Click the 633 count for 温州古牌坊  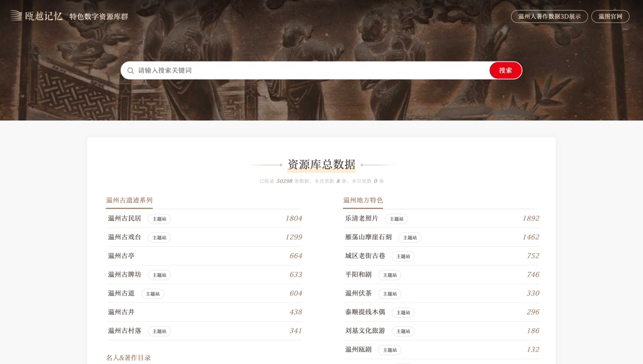pyautogui.click(x=296, y=275)
